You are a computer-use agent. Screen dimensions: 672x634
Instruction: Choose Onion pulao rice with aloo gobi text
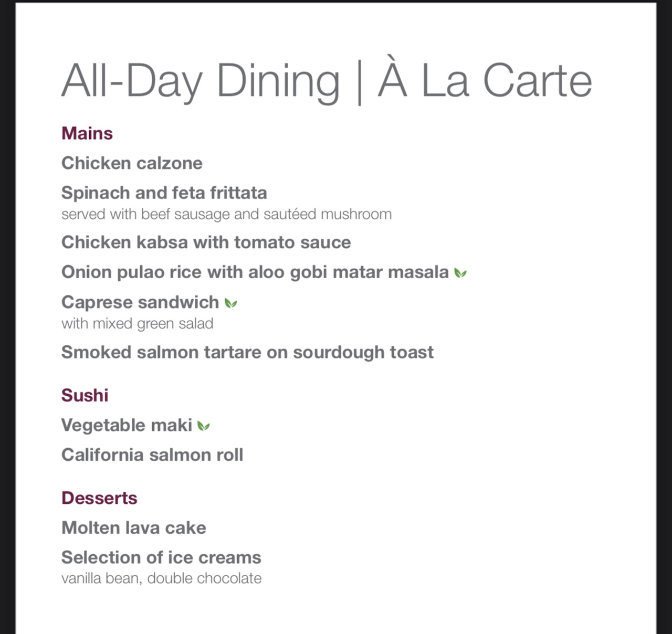coord(255,272)
